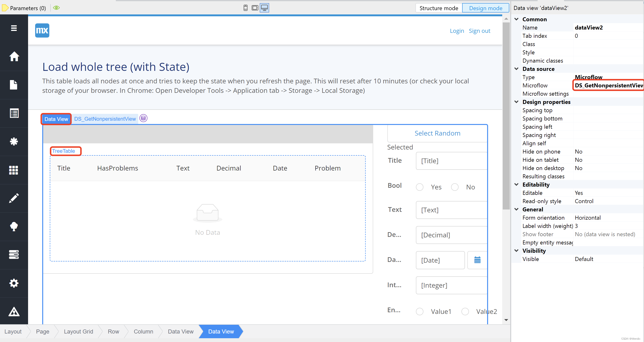644x342 pixels.
Task: Switch to tablet device preview
Action: [x=255, y=8]
